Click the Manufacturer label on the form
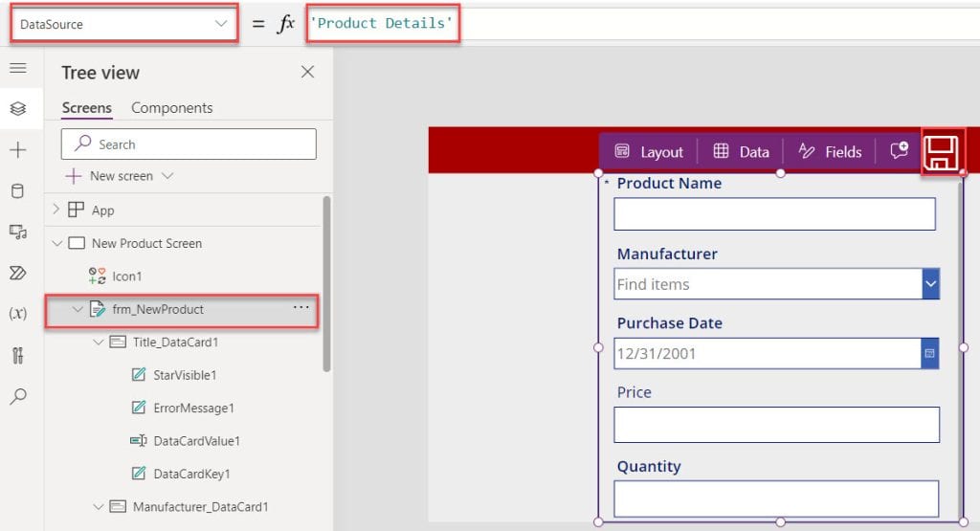This screenshot has width=980, height=531. [x=667, y=254]
